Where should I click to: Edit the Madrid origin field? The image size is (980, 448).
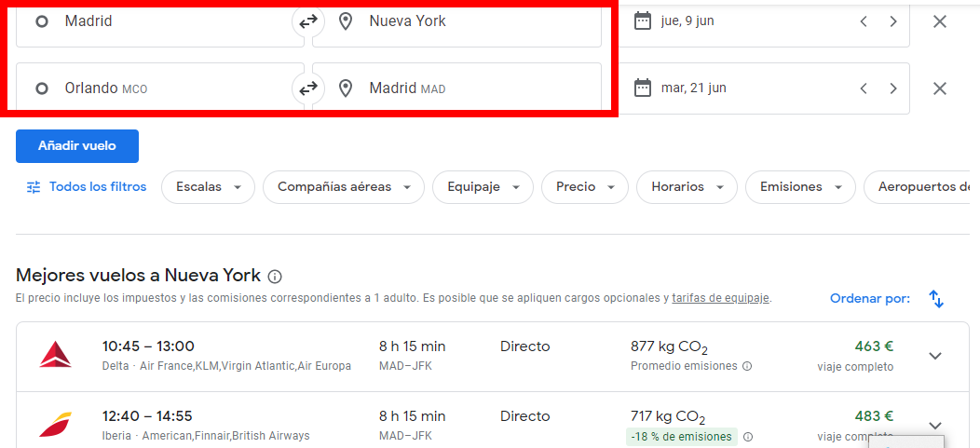[160, 23]
